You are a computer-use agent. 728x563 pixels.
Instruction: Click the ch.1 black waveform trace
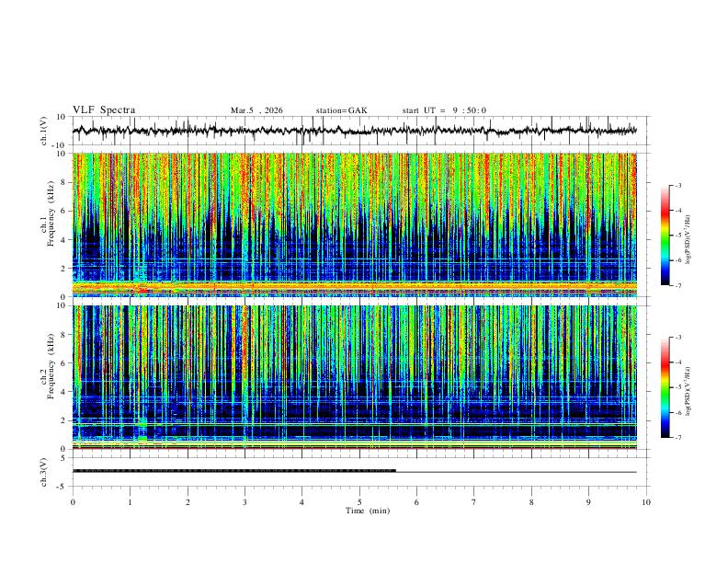pos(354,131)
